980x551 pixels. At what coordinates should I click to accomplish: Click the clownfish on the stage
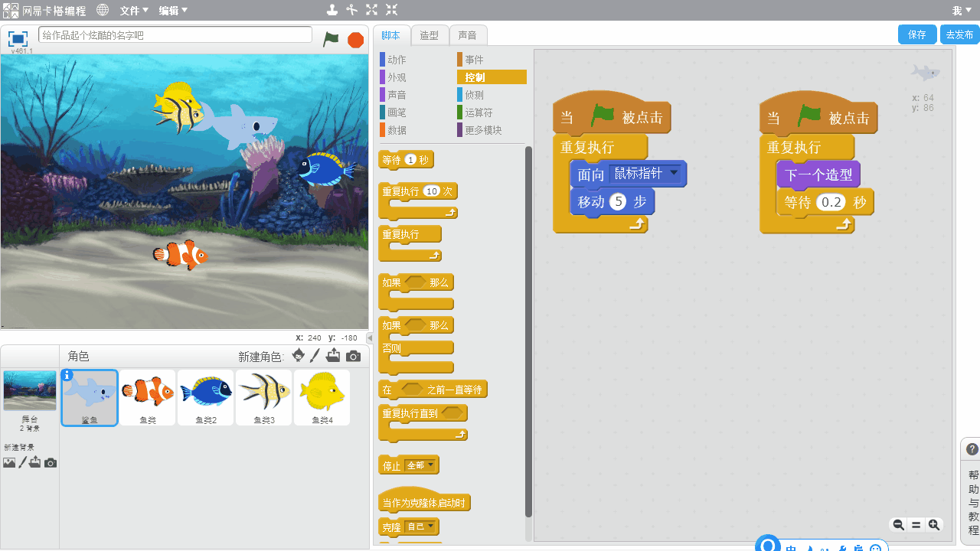point(181,255)
